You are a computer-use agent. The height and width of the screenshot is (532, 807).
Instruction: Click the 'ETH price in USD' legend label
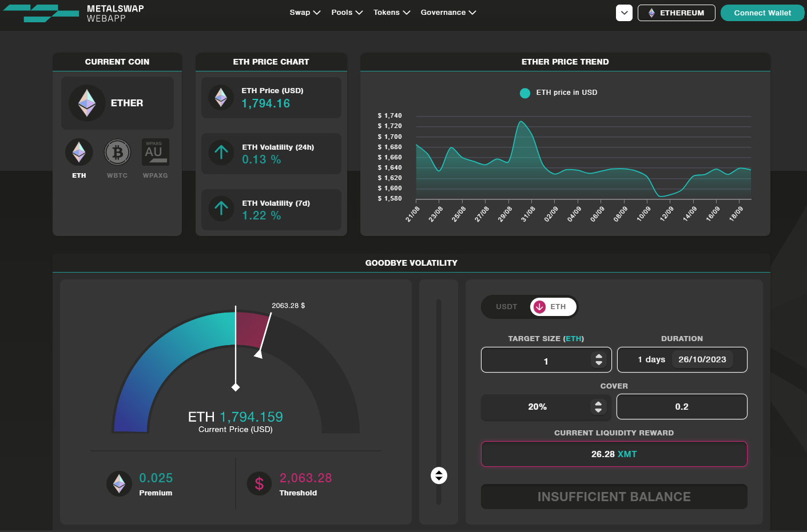567,93
